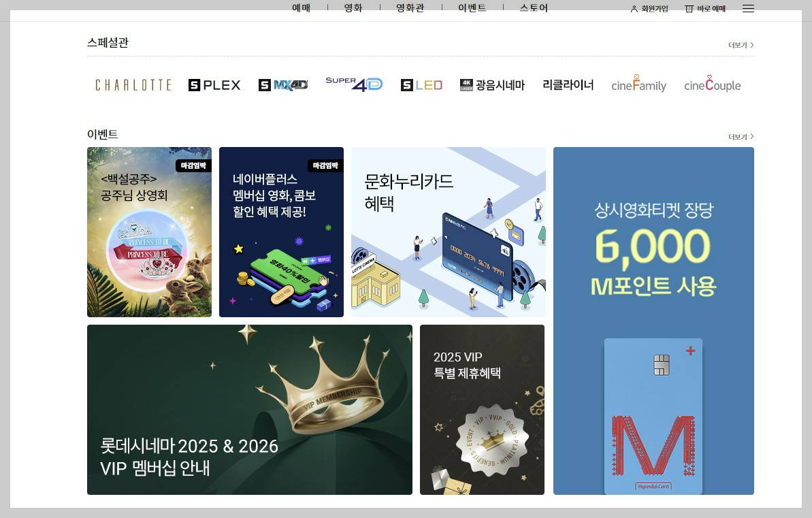Click the ticket icon beside 바로 예매
Screen dimensions: 812x518
coord(689,9)
